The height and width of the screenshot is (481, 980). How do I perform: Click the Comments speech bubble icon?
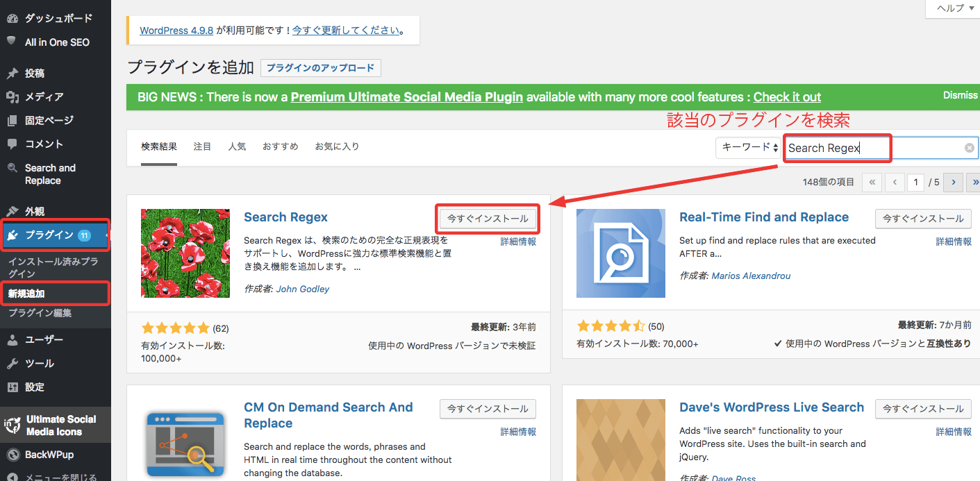[x=12, y=144]
